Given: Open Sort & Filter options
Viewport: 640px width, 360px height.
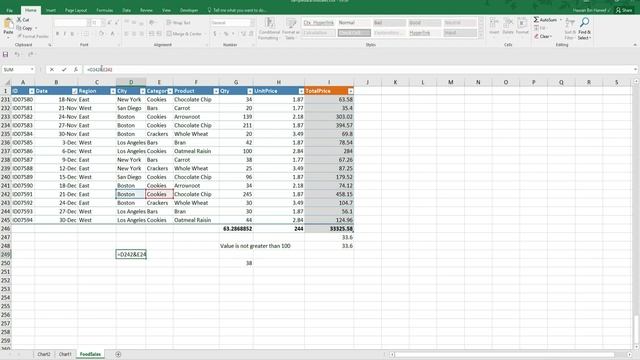Looking at the screenshot, I should point(570,29).
